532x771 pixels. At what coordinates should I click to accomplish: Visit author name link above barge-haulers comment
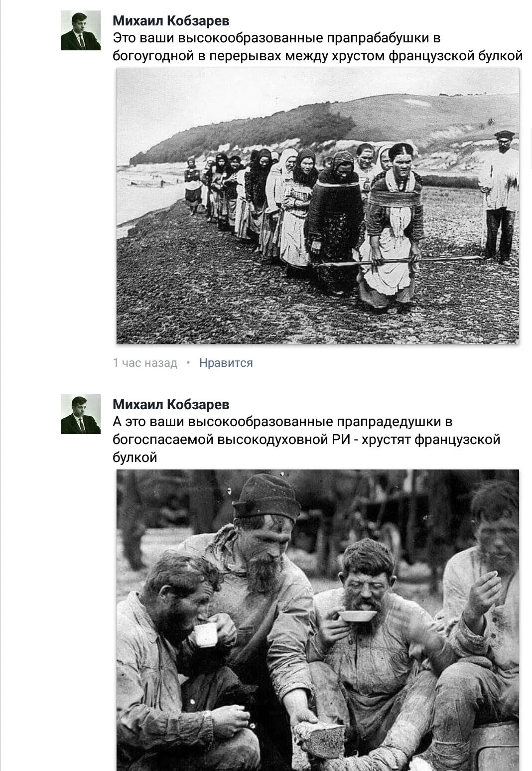pos(171,21)
